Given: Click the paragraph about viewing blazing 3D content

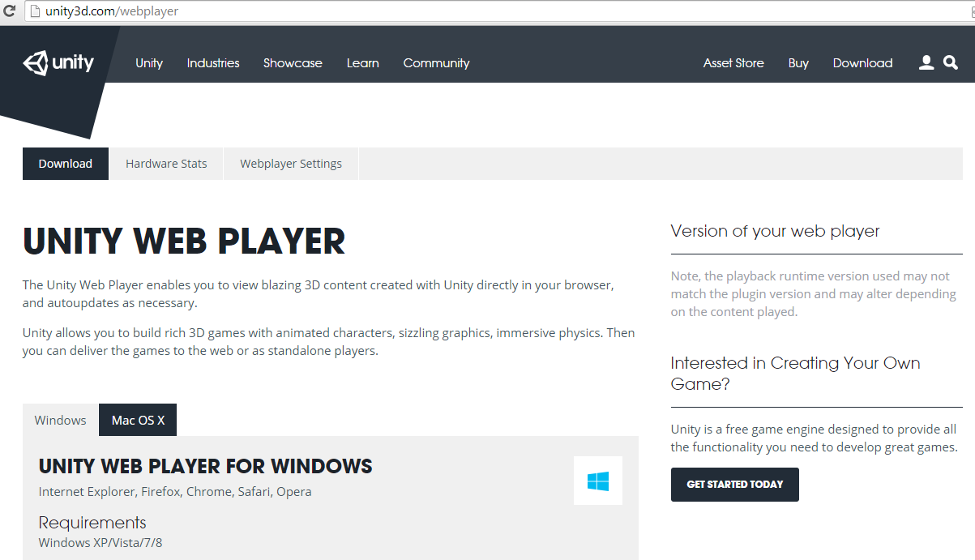Looking at the screenshot, I should tap(319, 294).
